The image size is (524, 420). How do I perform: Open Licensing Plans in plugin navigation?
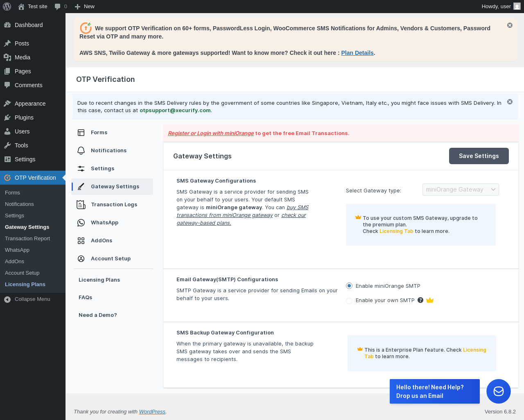(x=99, y=280)
